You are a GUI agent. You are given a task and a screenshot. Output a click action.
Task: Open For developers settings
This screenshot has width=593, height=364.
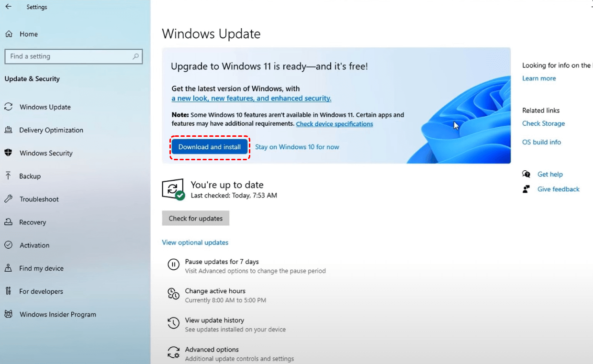click(41, 291)
